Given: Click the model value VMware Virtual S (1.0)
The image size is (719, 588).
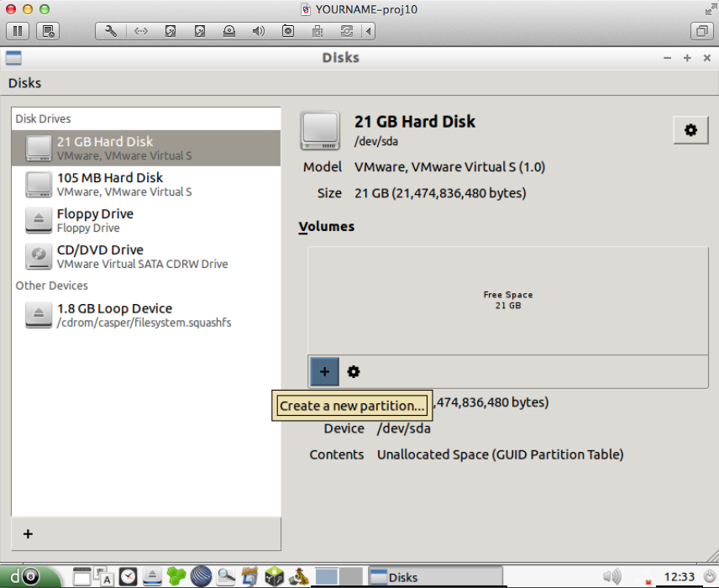Looking at the screenshot, I should pyautogui.click(x=450, y=167).
